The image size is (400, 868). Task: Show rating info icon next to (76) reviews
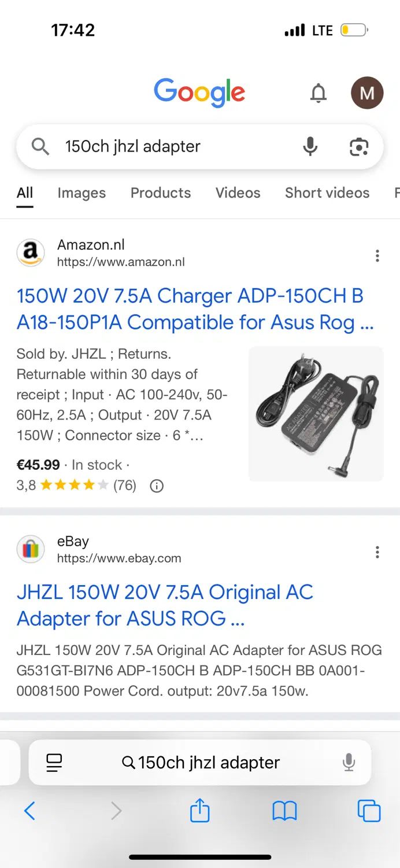(157, 486)
